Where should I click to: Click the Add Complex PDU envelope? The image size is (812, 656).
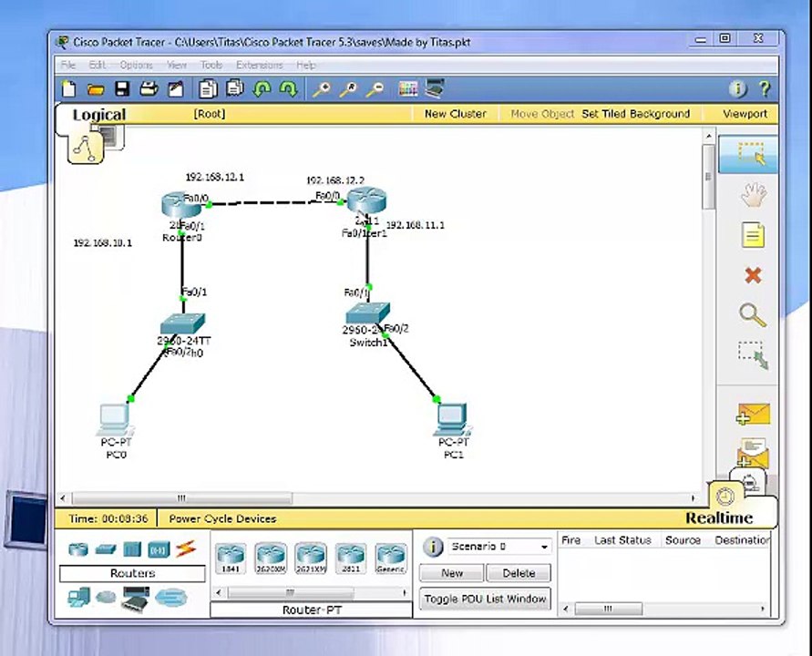(754, 453)
